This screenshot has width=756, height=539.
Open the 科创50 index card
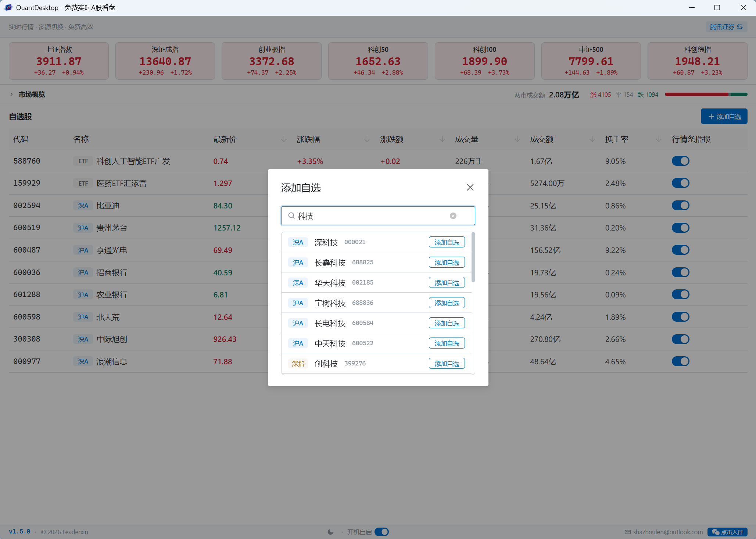[378, 61]
